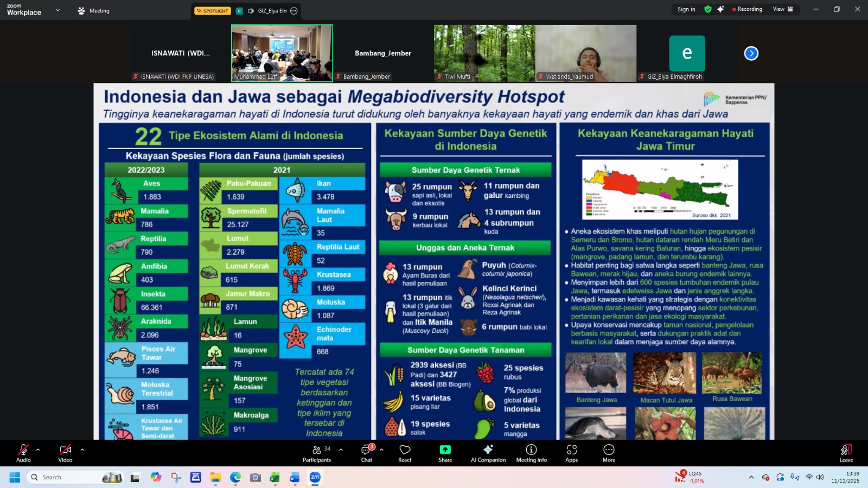The image size is (868, 488).
Task: Expand audio settings arrow beside Audio
Action: pos(38,450)
